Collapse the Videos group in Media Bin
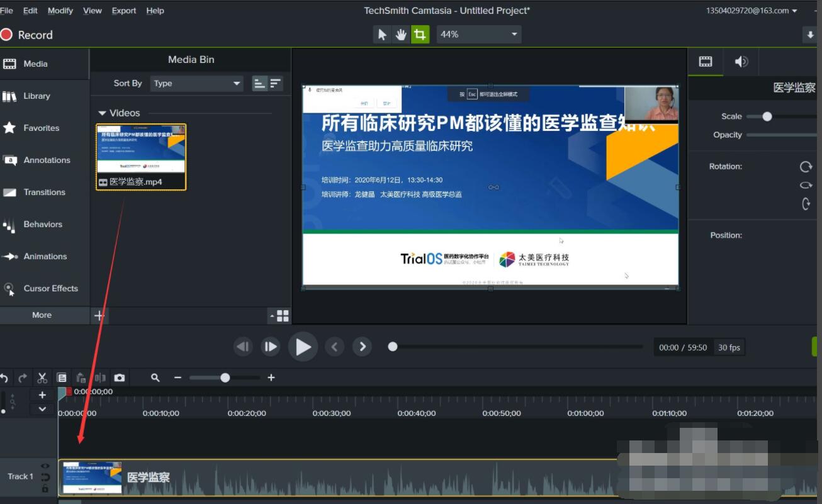822x504 pixels. [101, 113]
